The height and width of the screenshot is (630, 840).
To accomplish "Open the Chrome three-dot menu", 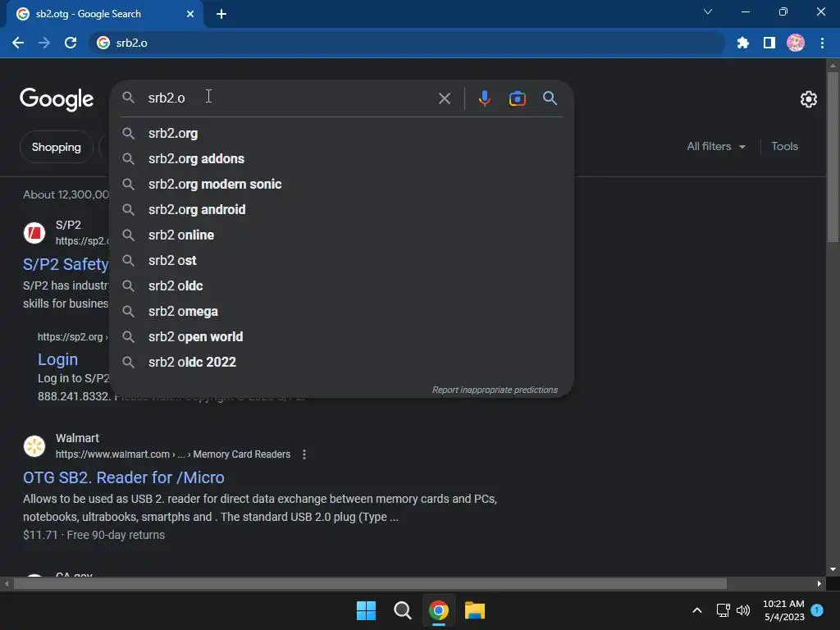I will click(x=822, y=43).
